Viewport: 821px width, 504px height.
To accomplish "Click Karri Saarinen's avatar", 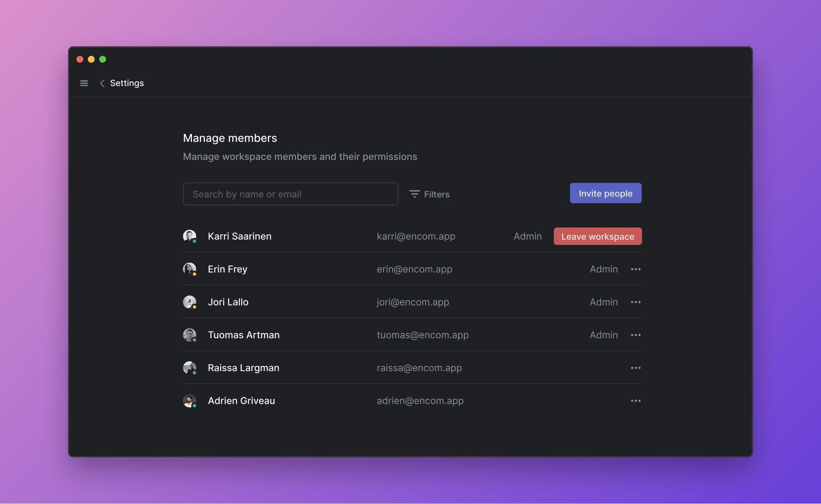I will [x=189, y=236].
